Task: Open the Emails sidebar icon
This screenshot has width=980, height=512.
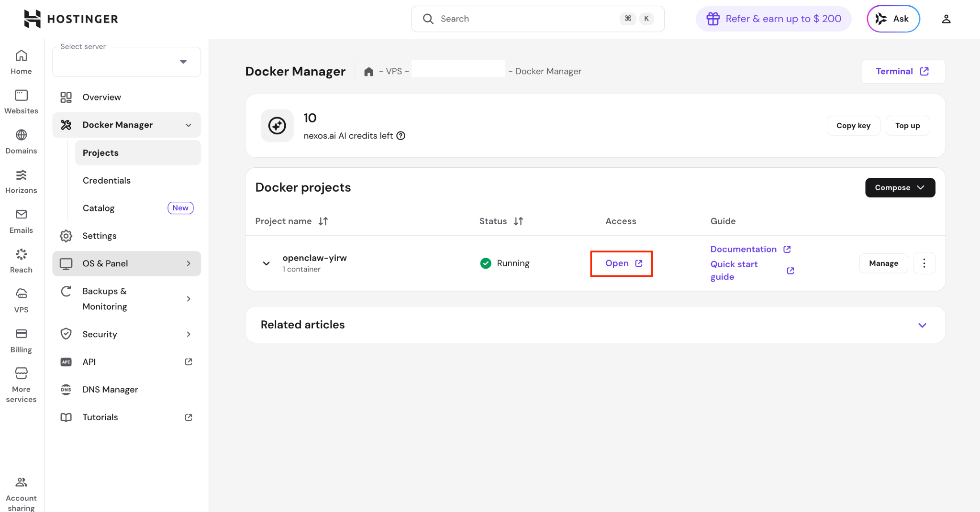Action: pyautogui.click(x=21, y=215)
